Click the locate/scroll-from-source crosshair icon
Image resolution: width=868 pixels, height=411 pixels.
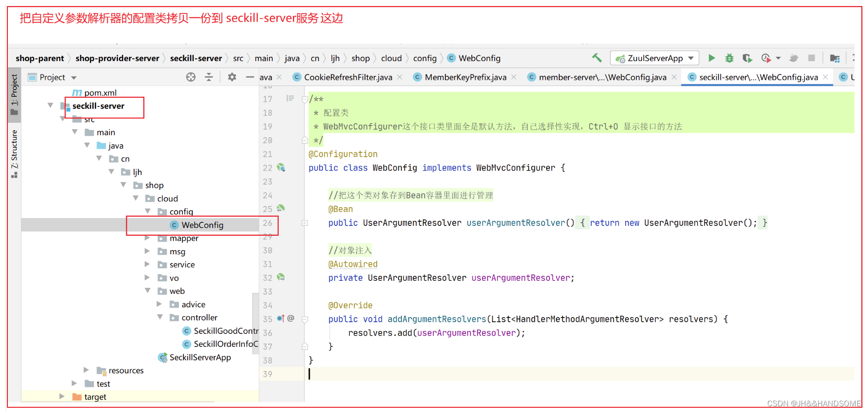point(191,77)
